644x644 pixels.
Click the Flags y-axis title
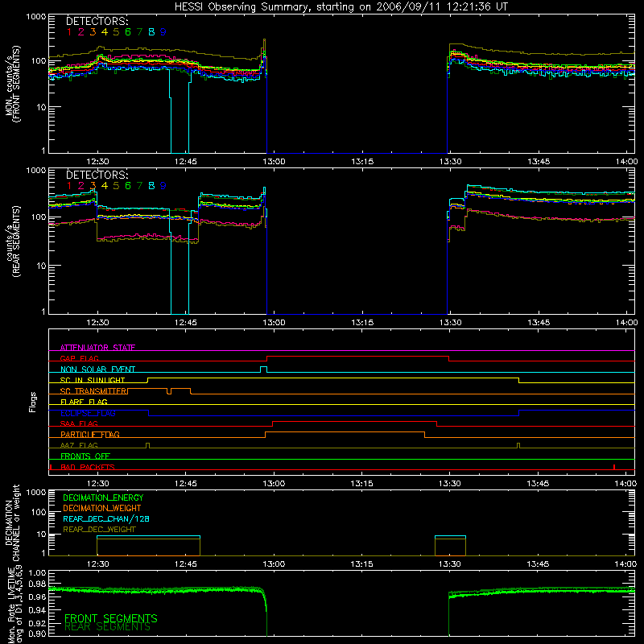tap(32, 402)
